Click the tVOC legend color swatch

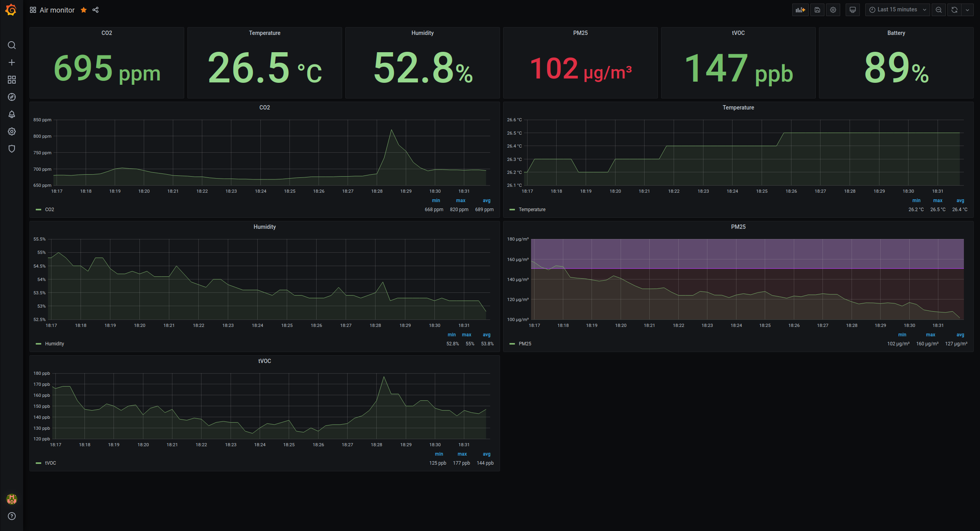pyautogui.click(x=38, y=463)
